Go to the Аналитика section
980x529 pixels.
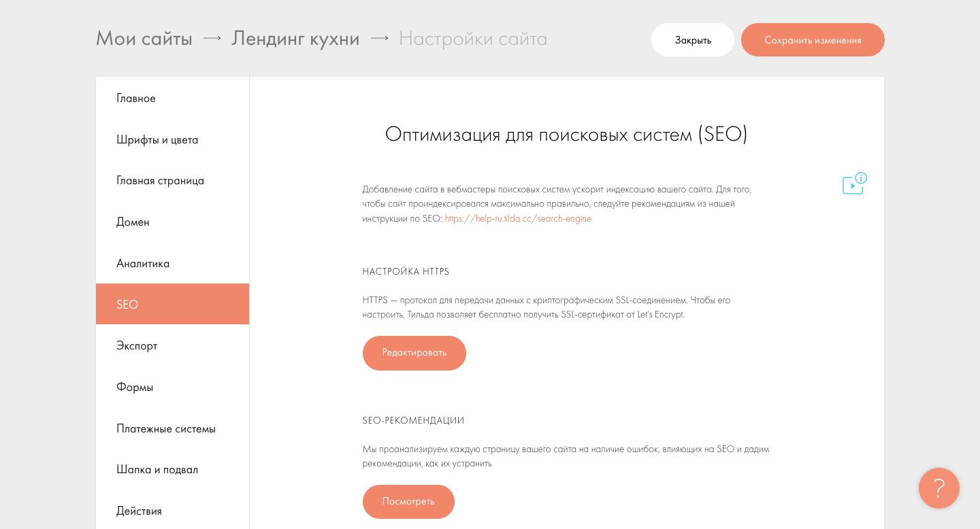[143, 264]
